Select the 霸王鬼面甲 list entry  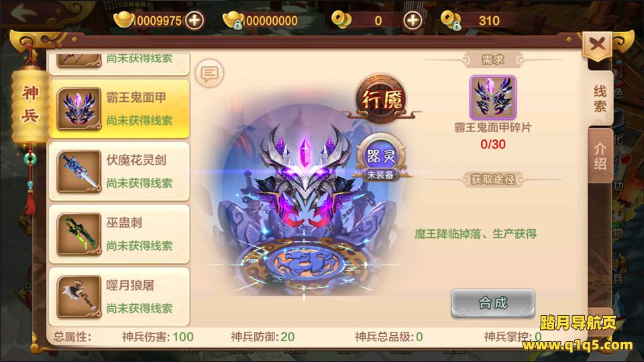pos(119,109)
